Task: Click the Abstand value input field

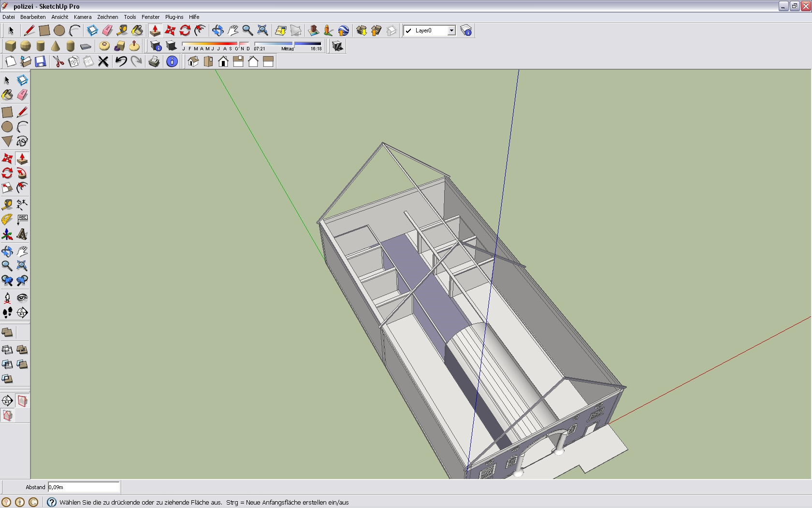Action: pos(84,487)
